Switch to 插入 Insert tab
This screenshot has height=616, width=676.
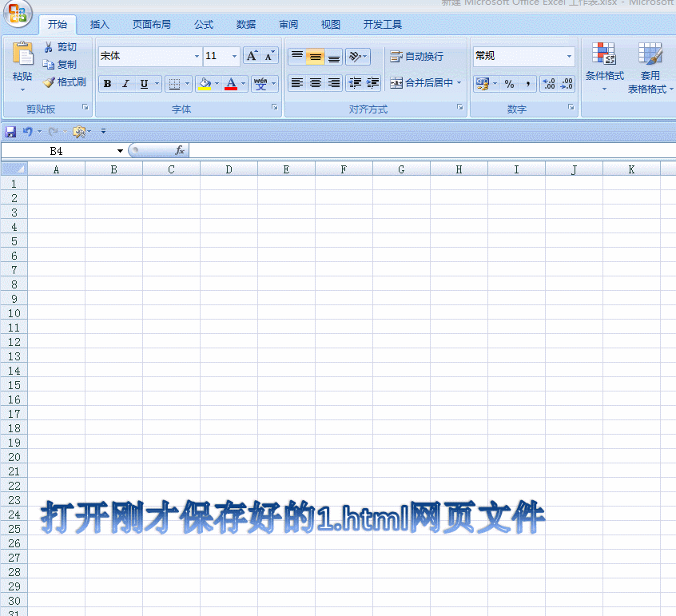[x=99, y=25]
